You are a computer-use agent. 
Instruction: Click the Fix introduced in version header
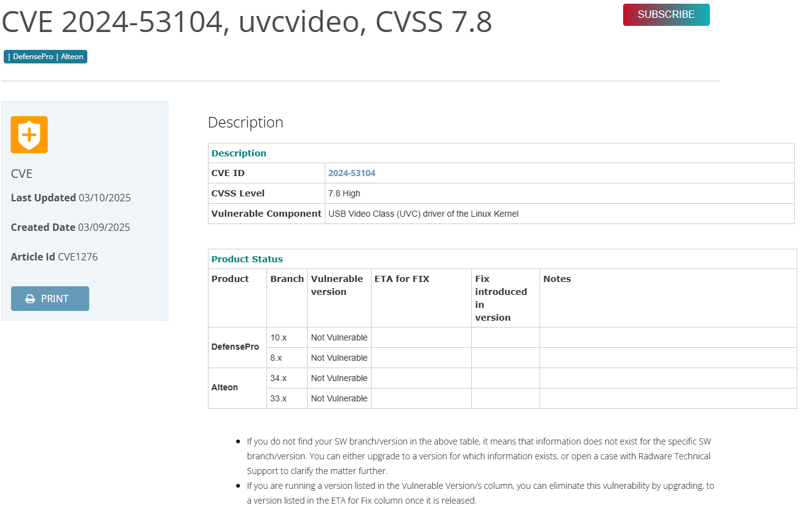click(506, 298)
